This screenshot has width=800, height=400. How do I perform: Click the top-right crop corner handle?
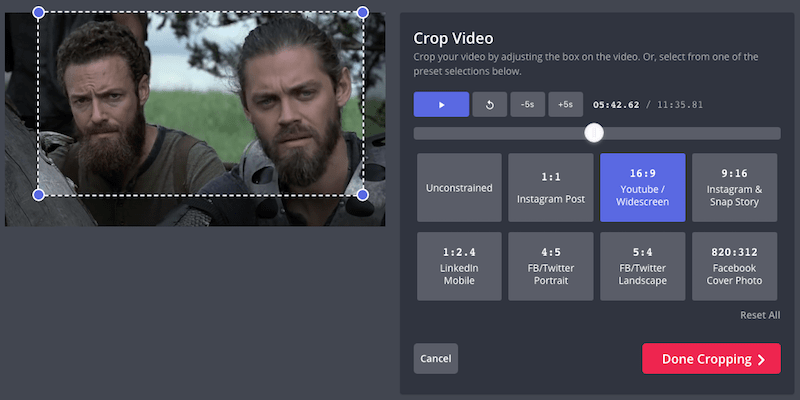click(x=362, y=12)
